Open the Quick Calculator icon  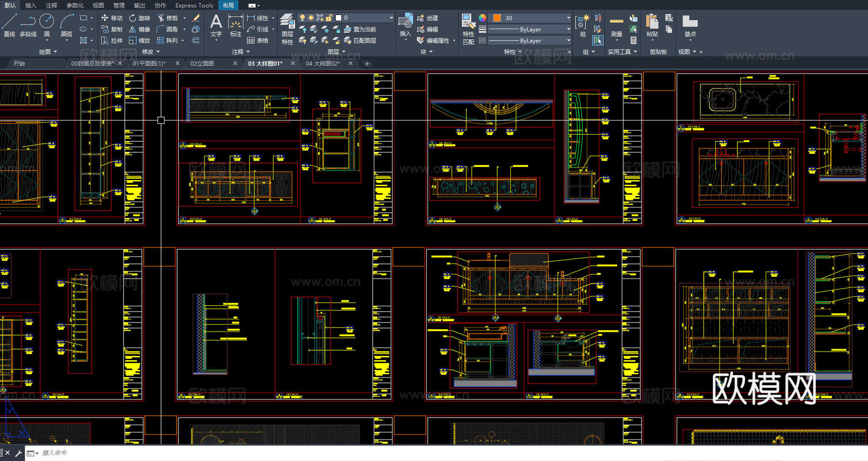(x=634, y=41)
